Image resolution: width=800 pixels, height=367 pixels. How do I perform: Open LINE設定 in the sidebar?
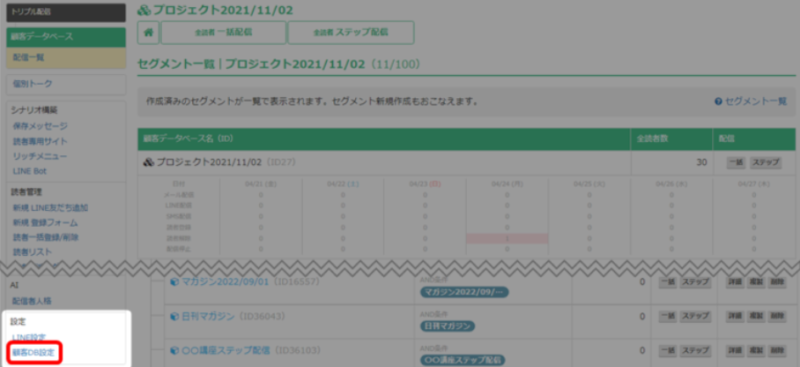tap(29, 337)
